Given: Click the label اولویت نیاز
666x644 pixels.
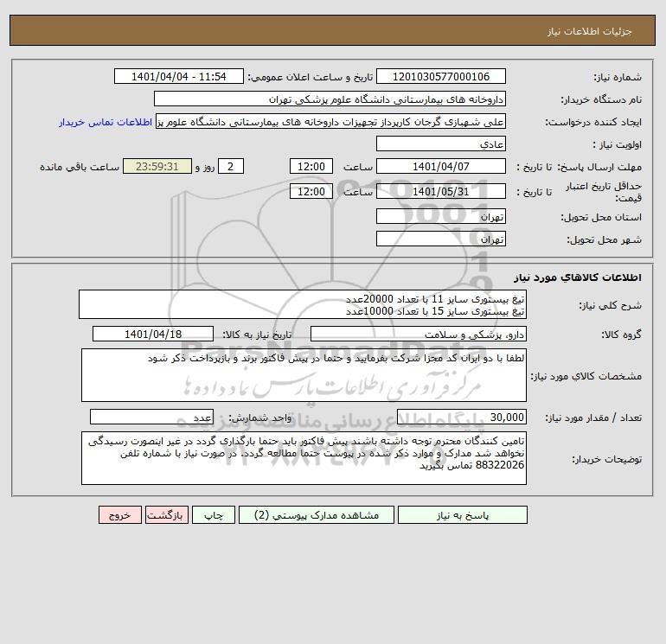Looking at the screenshot, I should [x=618, y=144].
